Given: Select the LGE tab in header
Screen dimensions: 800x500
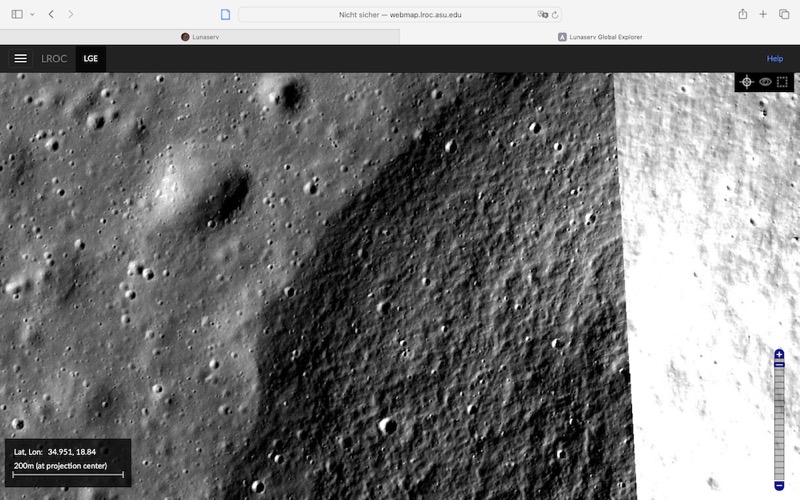Looking at the screenshot, I should [91, 59].
